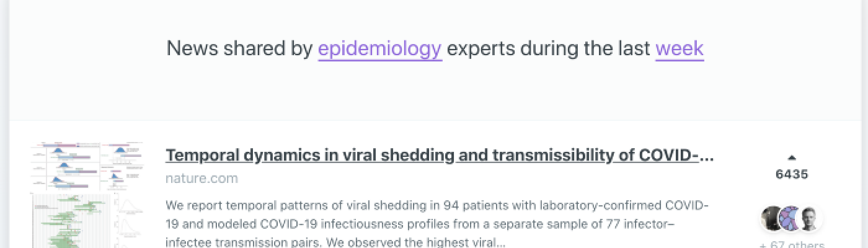Visit the nature.com source link
868x248 pixels.
click(201, 179)
